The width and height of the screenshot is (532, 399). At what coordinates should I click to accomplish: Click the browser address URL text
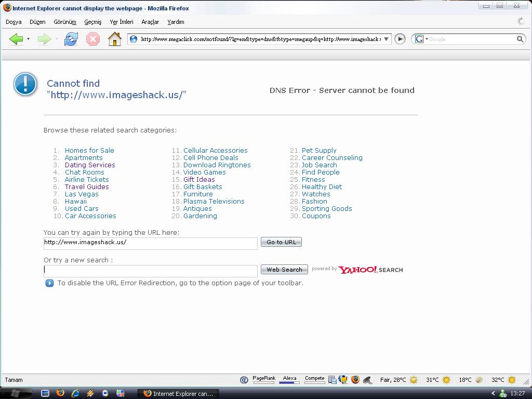coord(261,39)
